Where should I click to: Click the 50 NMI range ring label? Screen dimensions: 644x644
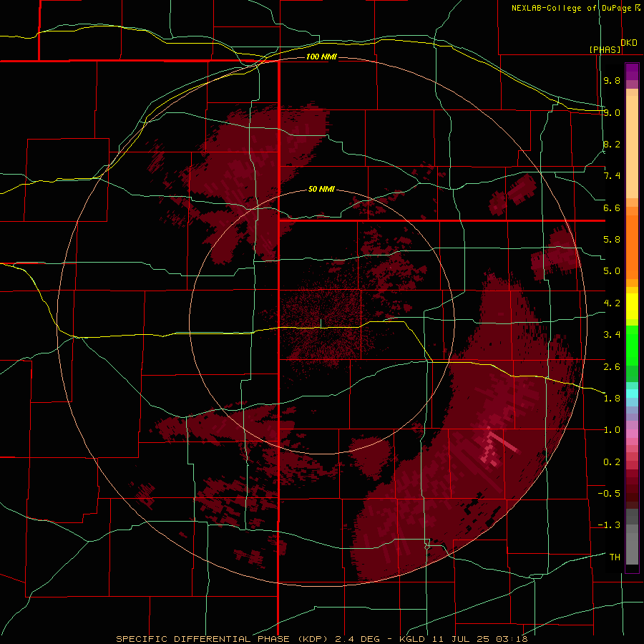pos(321,189)
